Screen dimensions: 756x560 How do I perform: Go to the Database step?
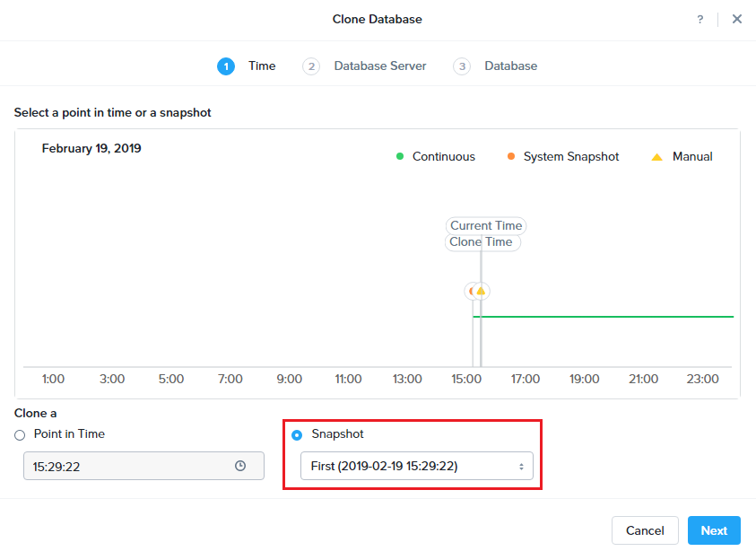[510, 66]
